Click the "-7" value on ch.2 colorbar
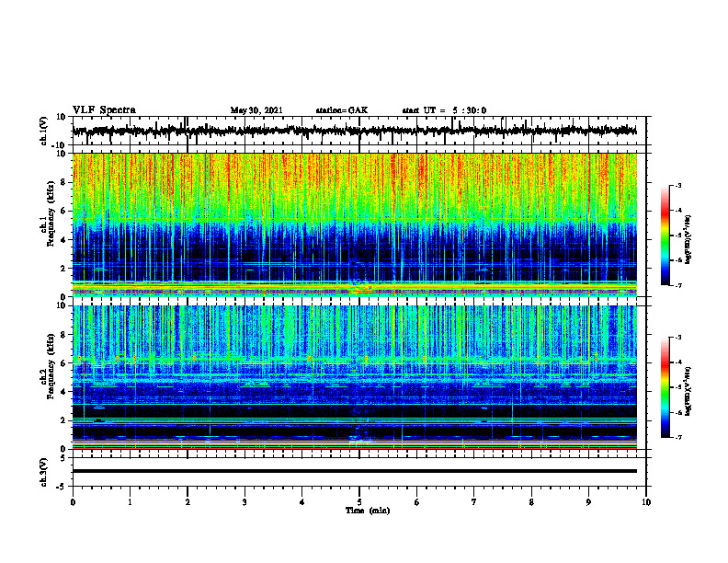This screenshot has height=563, width=728. (x=678, y=438)
